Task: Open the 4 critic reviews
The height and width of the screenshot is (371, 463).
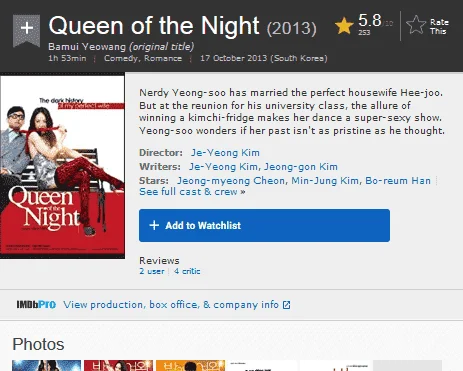Action: [187, 271]
